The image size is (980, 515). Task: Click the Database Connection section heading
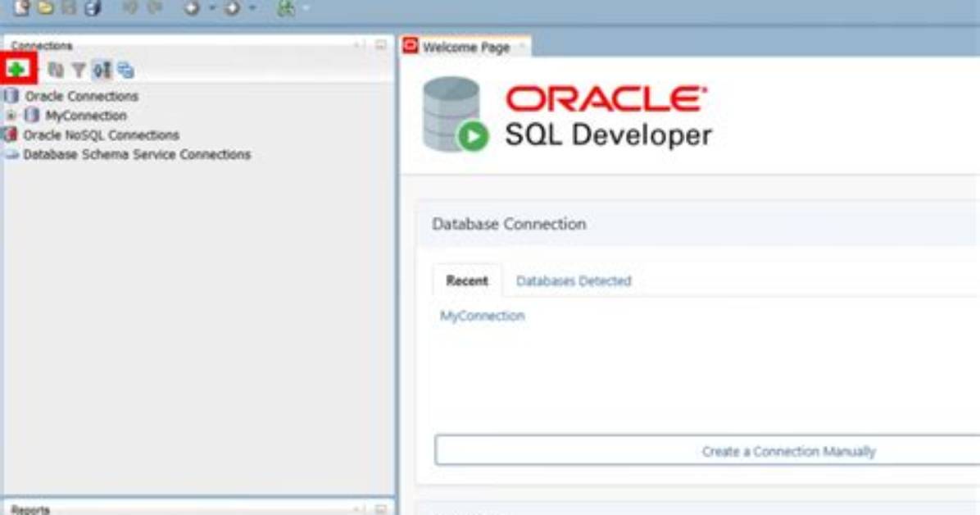pyautogui.click(x=510, y=224)
